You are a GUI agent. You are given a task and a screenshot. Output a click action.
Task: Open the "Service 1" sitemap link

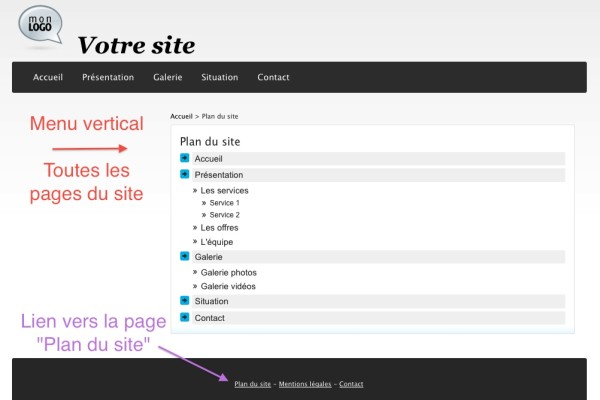coord(224,203)
